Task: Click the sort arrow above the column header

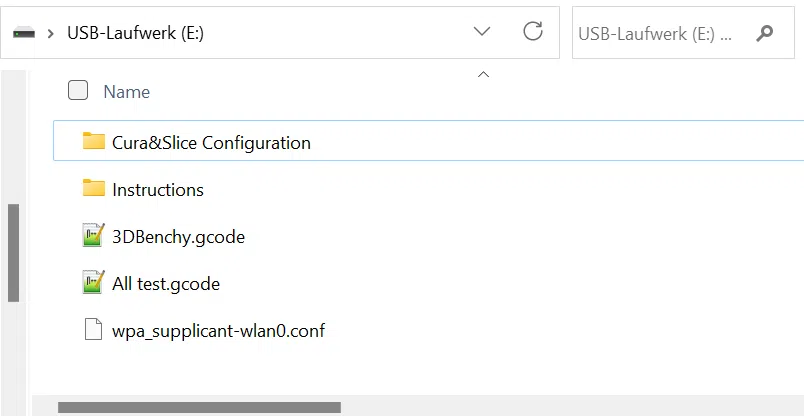Action: (x=483, y=75)
